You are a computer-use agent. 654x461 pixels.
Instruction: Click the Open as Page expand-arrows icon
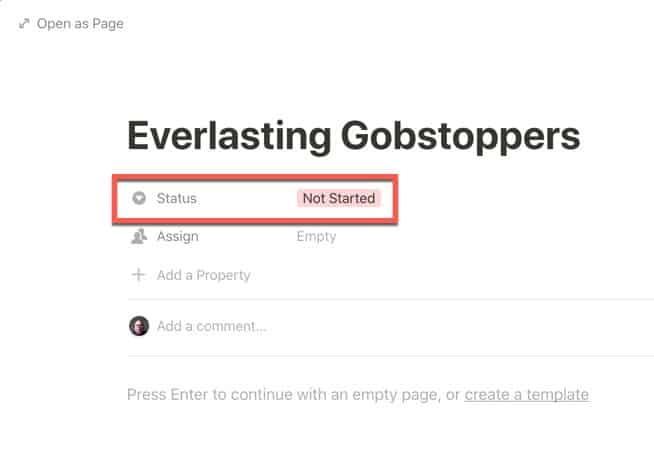pyautogui.click(x=24, y=24)
